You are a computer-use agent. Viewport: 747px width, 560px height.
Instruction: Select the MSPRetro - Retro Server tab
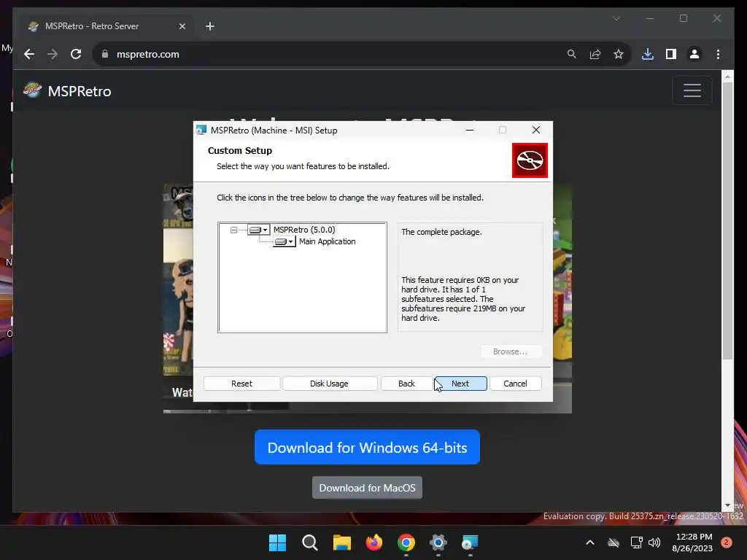pos(104,26)
